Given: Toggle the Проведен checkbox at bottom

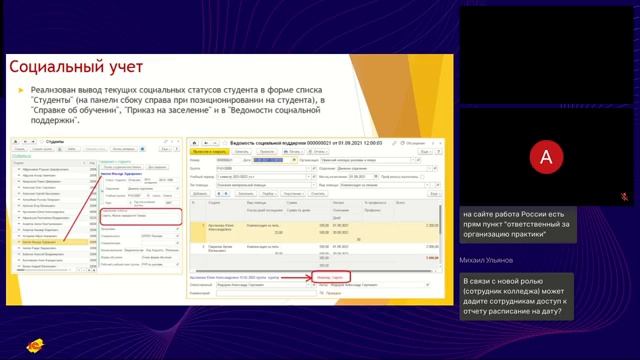Looking at the screenshot, I should tap(322, 293).
